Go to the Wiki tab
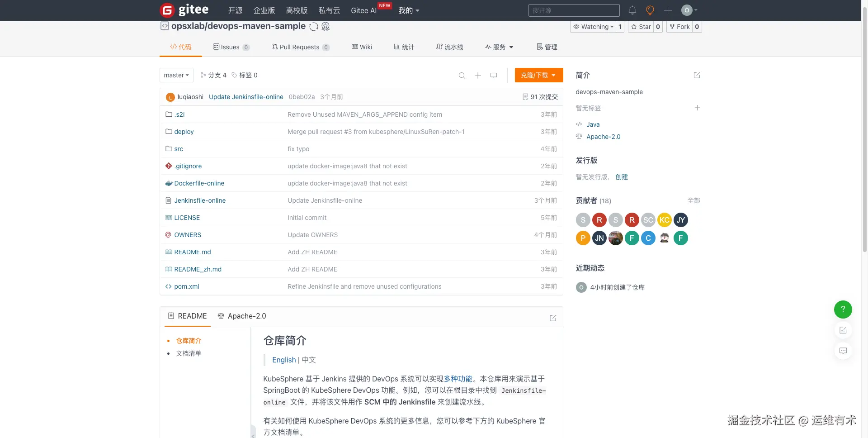 click(x=362, y=47)
